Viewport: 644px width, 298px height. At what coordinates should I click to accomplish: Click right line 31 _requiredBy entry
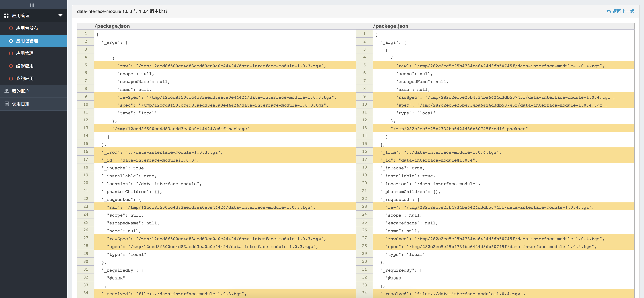tap(401, 270)
